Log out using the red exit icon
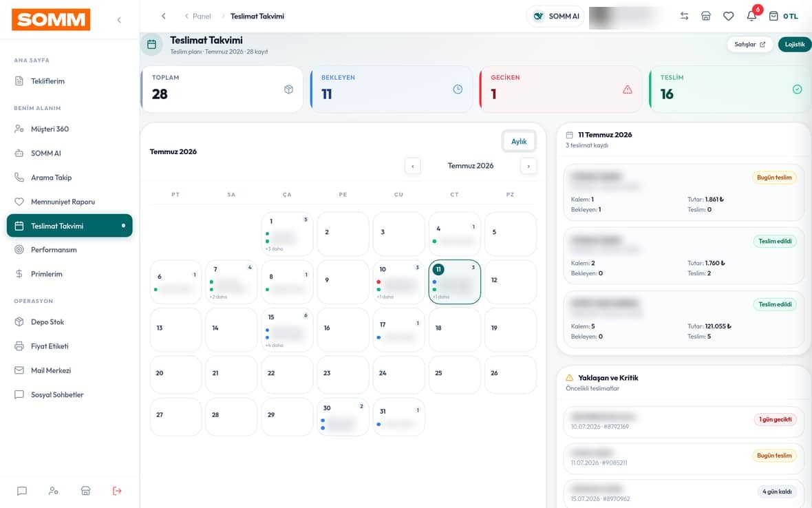This screenshot has height=508, width=812. click(x=117, y=491)
